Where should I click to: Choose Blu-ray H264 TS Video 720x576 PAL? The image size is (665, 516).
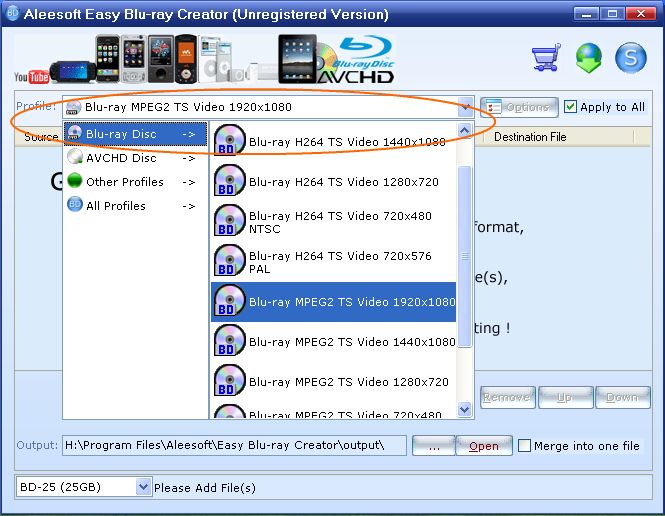(333, 262)
